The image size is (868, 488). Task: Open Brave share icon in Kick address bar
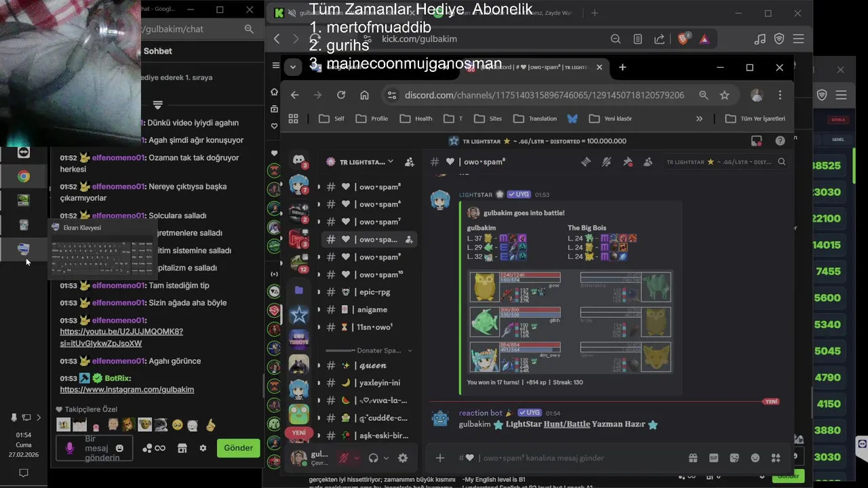[x=659, y=39]
